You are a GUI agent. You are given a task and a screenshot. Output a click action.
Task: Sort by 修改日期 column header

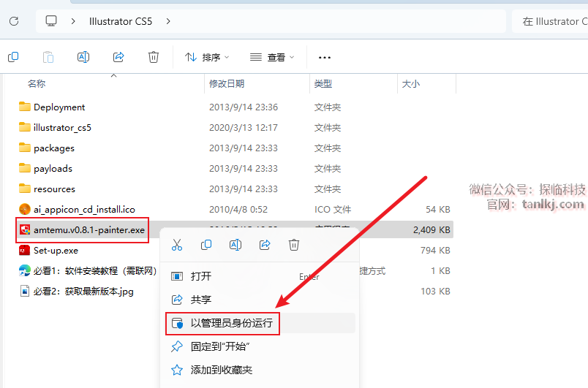click(227, 83)
